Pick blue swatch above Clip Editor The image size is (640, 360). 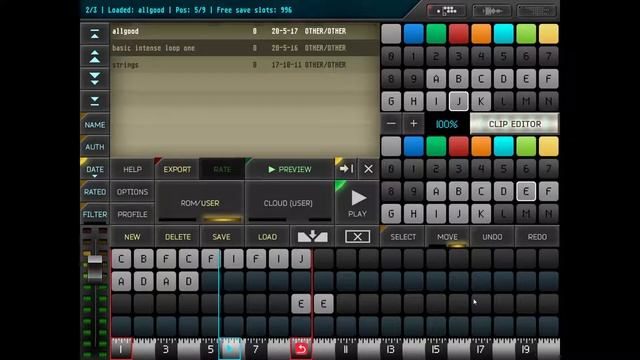[413, 34]
